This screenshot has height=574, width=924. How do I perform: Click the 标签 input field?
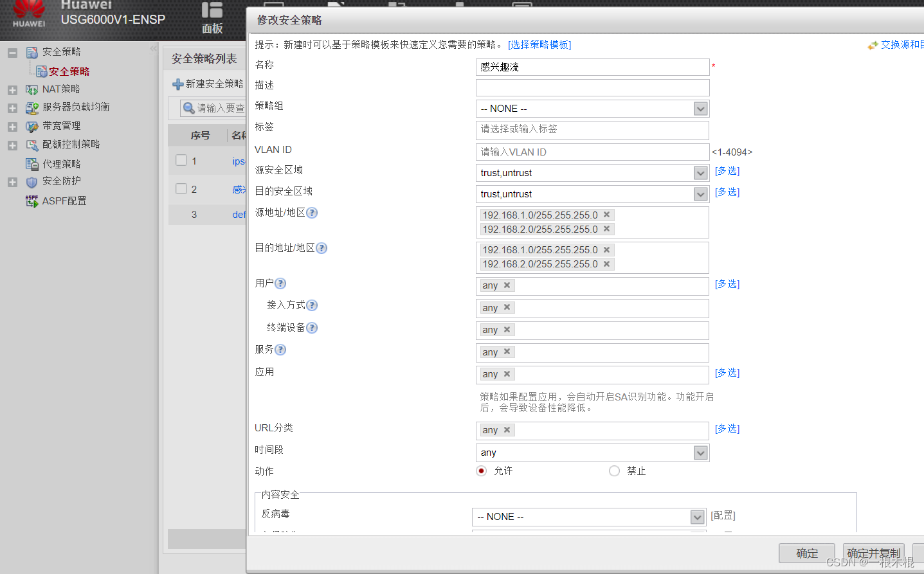point(592,130)
